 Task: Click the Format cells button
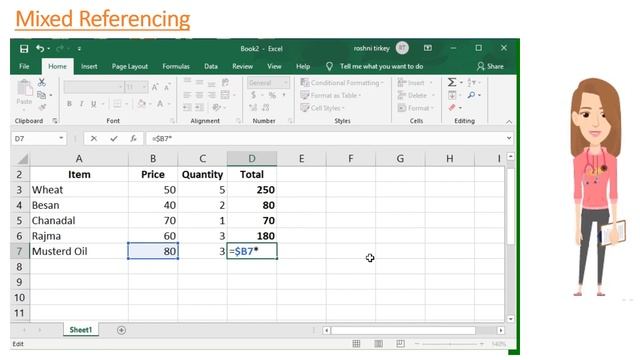(416, 108)
